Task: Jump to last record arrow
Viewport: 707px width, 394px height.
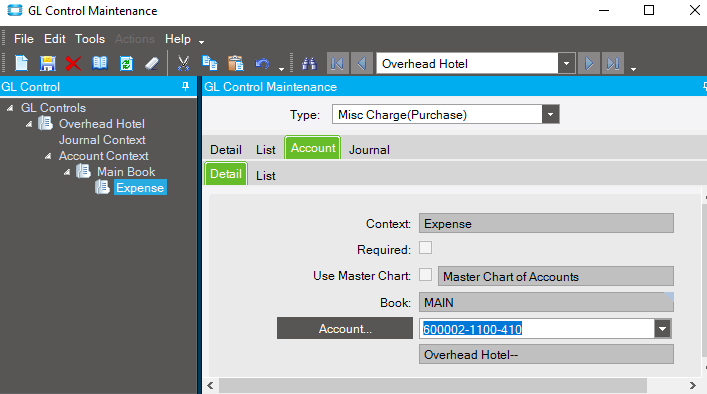Action: pos(613,63)
